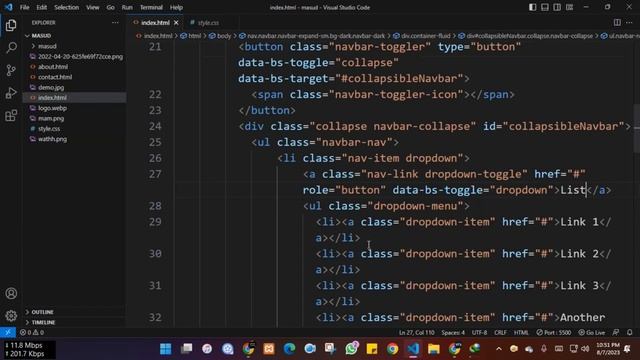Open style.css in explorer tree
Image resolution: width=640 pixels, height=360 pixels.
(x=49, y=129)
